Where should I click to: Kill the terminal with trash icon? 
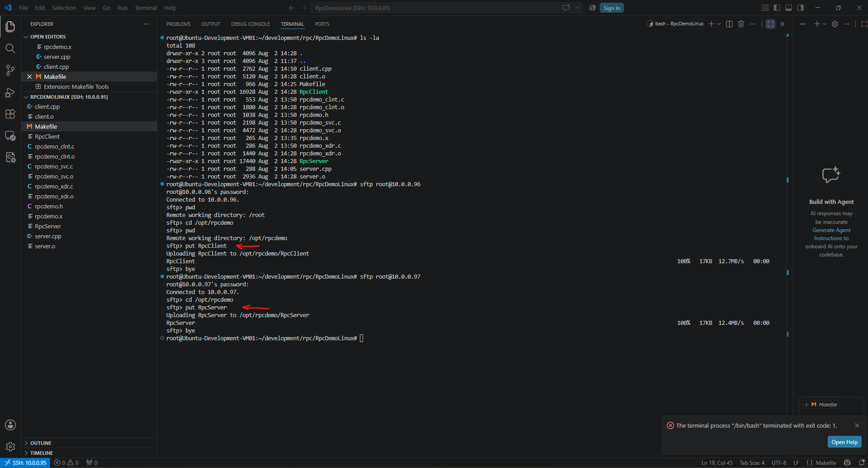[x=741, y=24]
